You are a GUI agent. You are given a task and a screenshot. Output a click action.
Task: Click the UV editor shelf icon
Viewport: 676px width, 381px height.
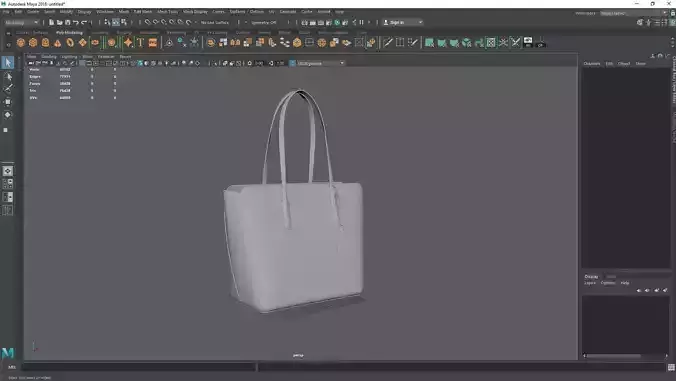point(491,42)
